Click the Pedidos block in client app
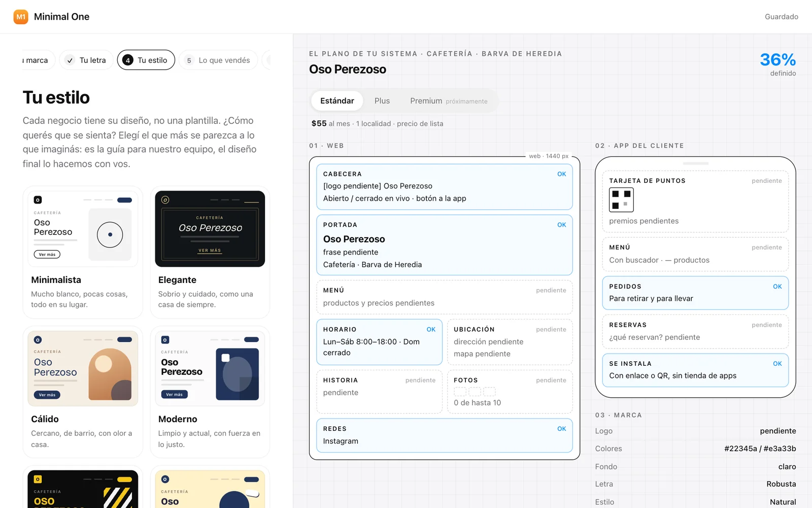This screenshot has width=812, height=508. pyautogui.click(x=695, y=293)
